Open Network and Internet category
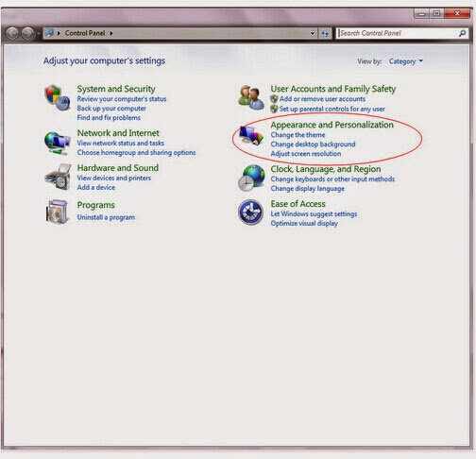This screenshot has height=459, width=476. (118, 133)
